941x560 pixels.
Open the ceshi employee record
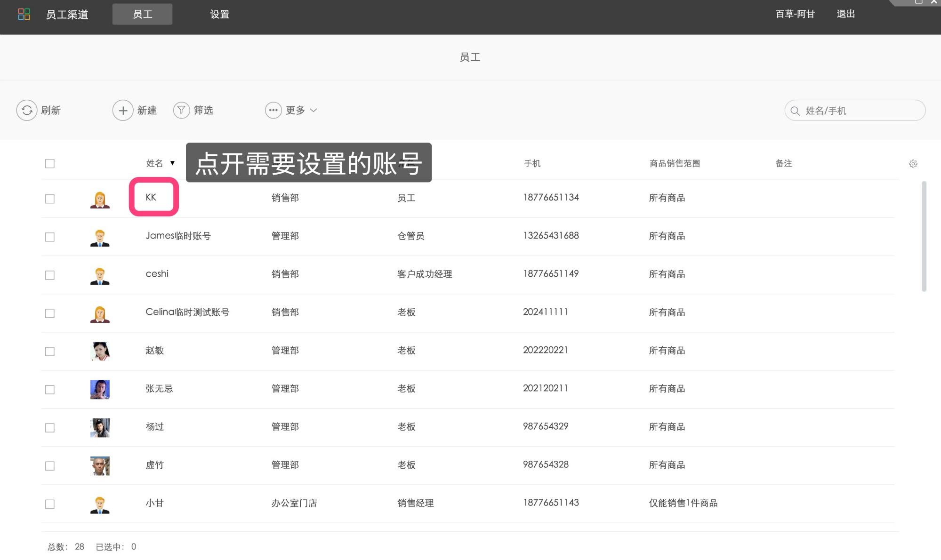coord(157,274)
